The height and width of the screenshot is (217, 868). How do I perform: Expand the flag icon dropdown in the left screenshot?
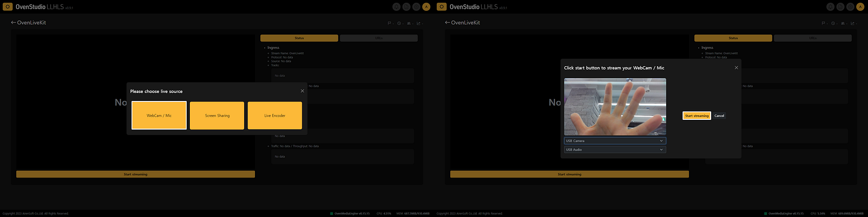[x=390, y=23]
